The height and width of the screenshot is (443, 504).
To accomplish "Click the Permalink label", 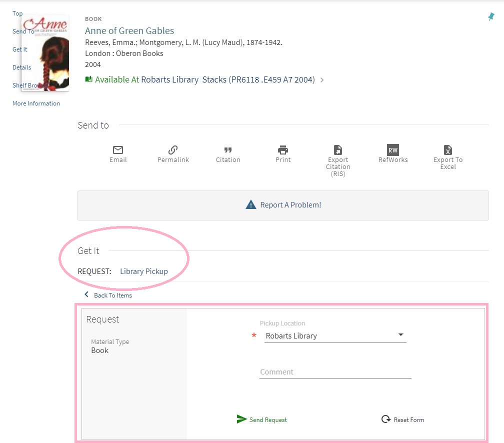I will [173, 160].
